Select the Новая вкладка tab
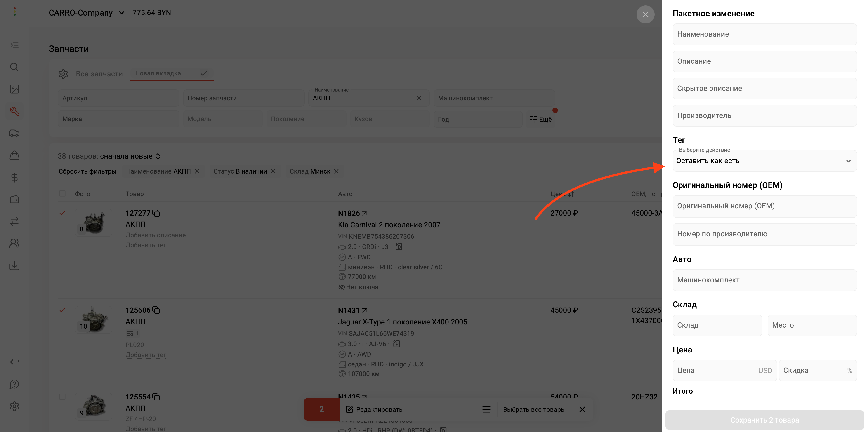 [158, 73]
